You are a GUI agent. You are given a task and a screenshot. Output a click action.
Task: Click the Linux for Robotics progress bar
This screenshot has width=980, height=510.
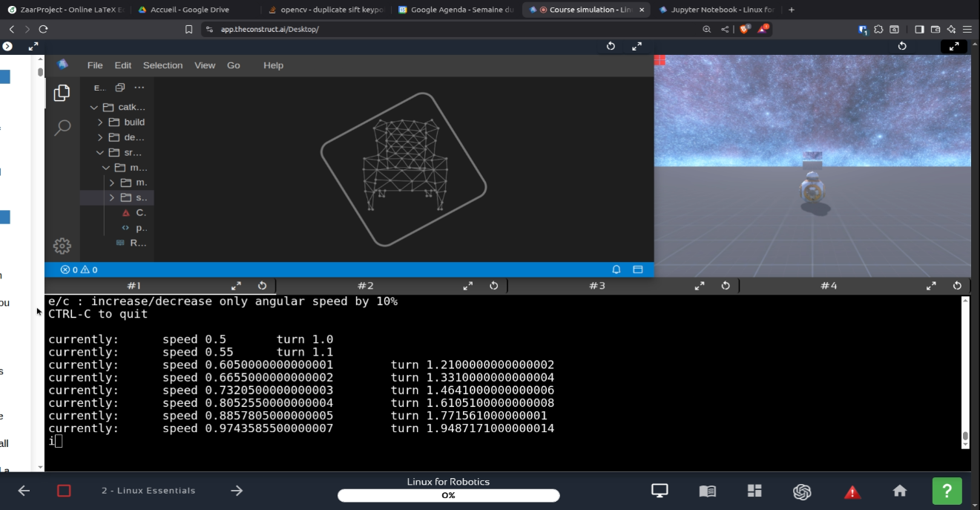(x=448, y=495)
